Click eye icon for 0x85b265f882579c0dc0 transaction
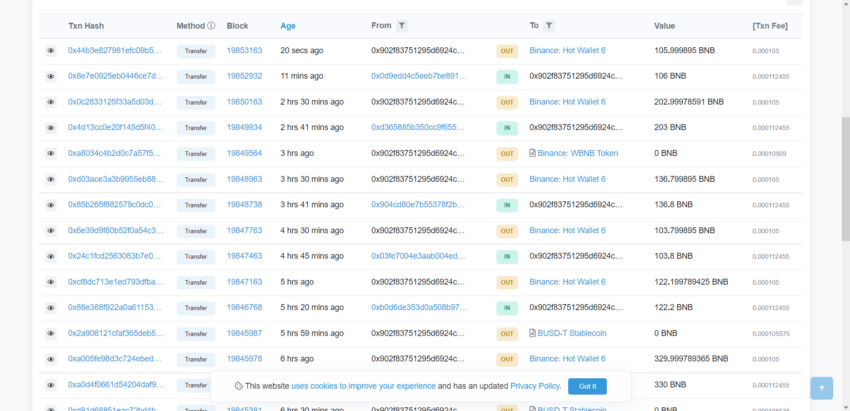Screen dimensions: 850x411 [x=50, y=205]
